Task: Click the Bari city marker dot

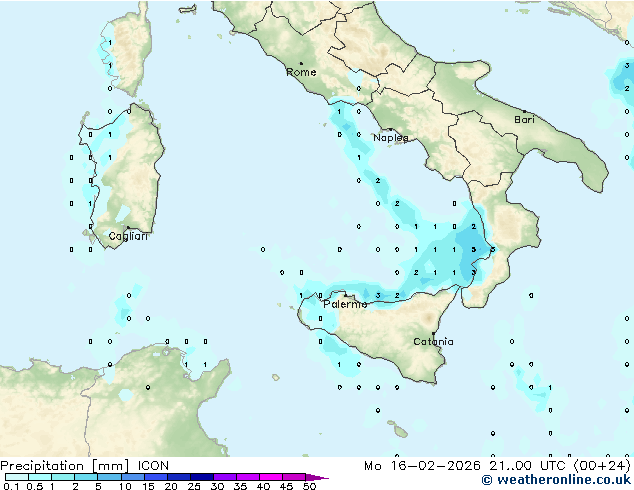Action: pyautogui.click(x=524, y=111)
